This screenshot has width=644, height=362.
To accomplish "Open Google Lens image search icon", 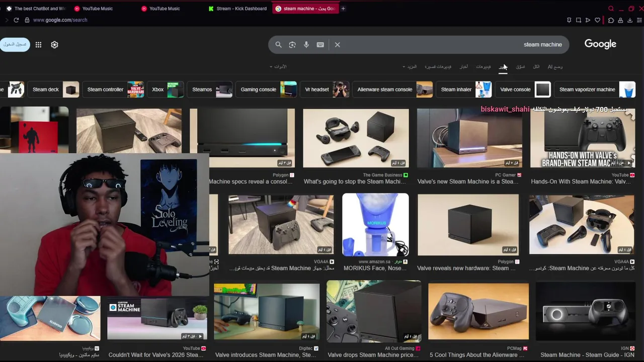I will tap(292, 45).
